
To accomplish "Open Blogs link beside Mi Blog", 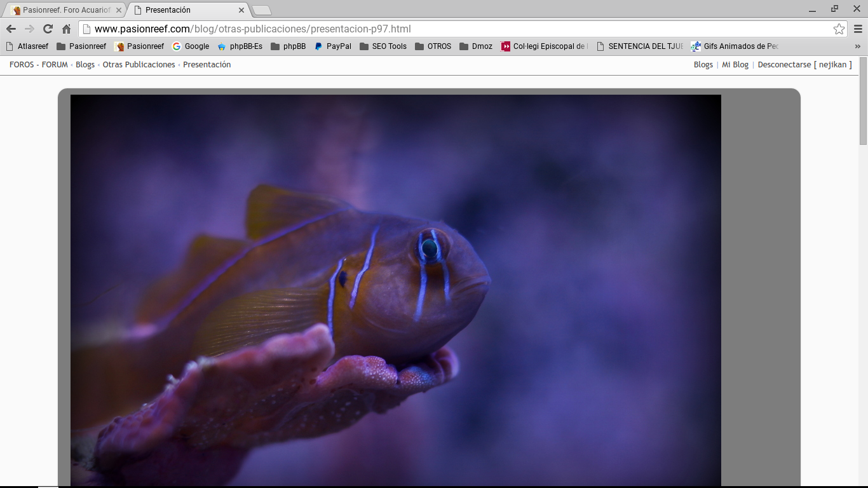I will point(703,65).
